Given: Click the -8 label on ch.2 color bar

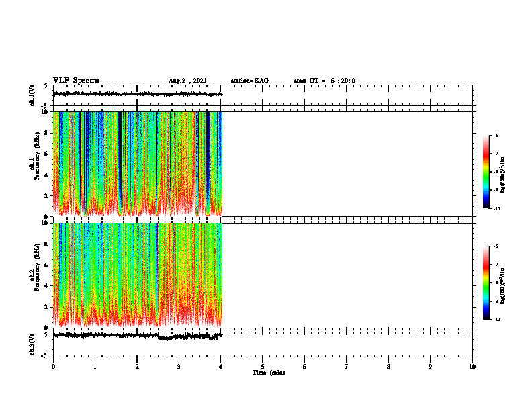Looking at the screenshot, I should 496,283.
